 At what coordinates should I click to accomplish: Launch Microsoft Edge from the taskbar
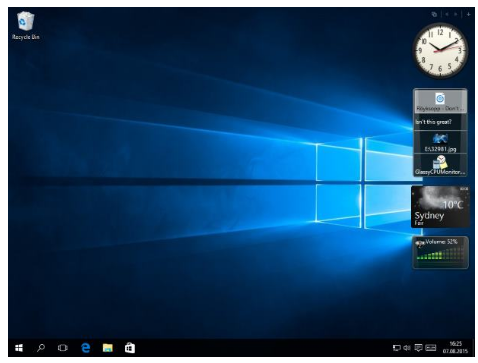(86, 348)
